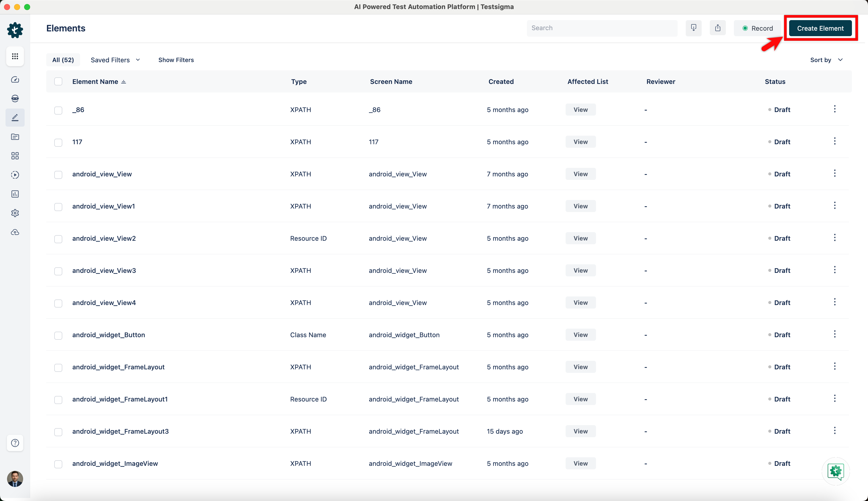Open the help question mark icon
This screenshot has width=868, height=501.
tap(15, 443)
